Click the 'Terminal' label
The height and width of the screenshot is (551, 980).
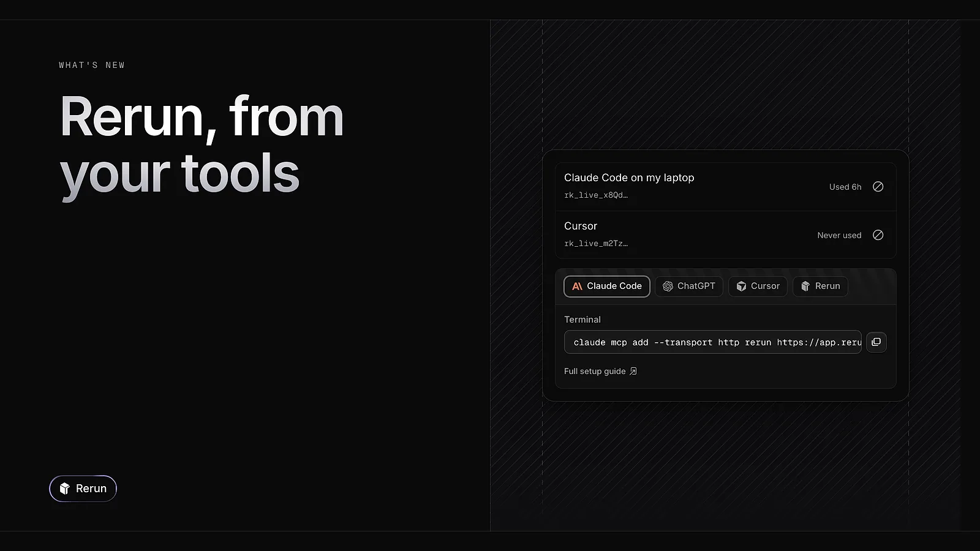(582, 320)
